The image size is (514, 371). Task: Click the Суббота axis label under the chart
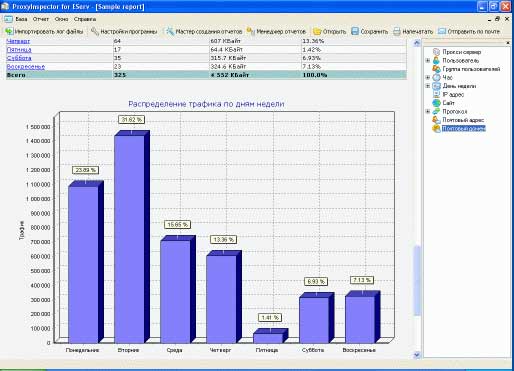click(x=313, y=350)
